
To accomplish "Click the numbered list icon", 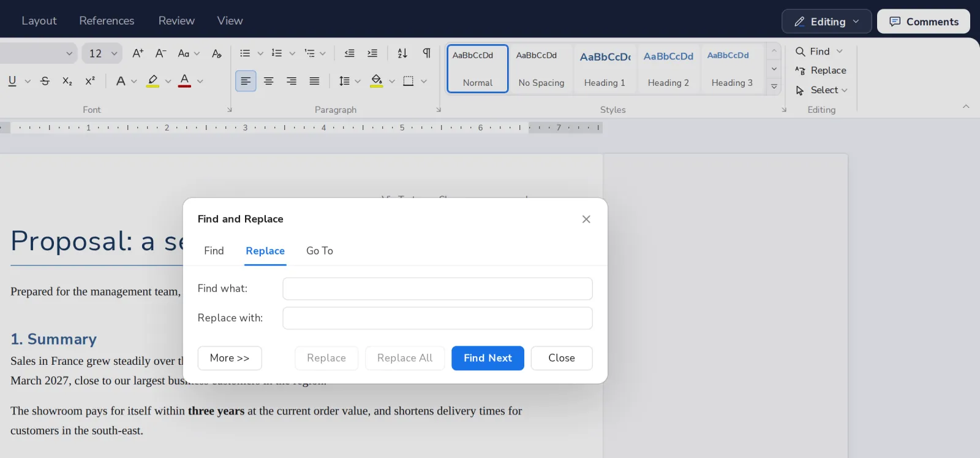I will (277, 53).
